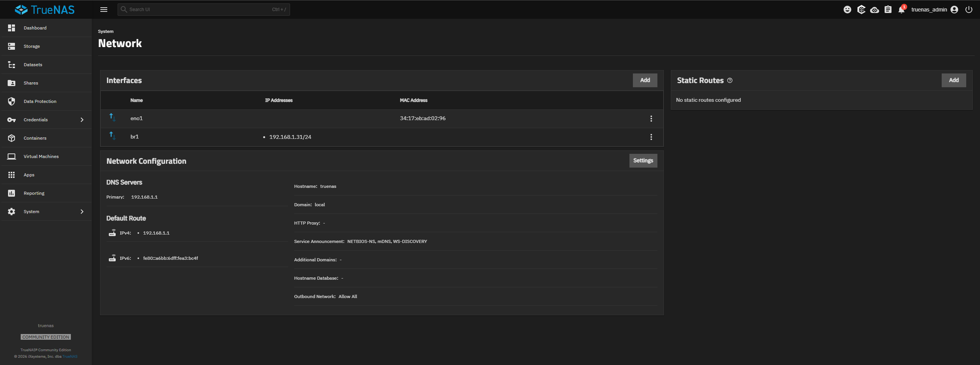Open Containers in sidebar

pyautogui.click(x=46, y=138)
